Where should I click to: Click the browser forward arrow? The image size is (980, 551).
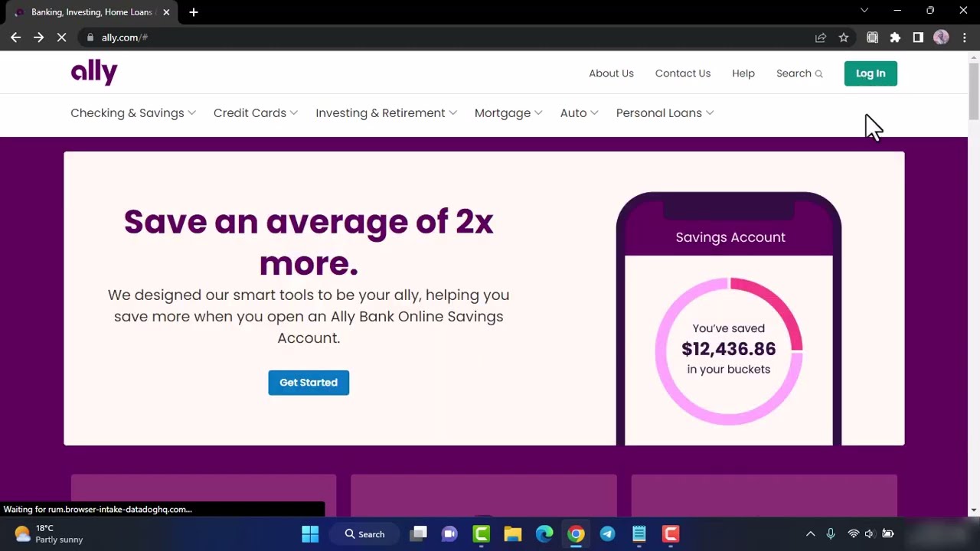click(x=38, y=37)
